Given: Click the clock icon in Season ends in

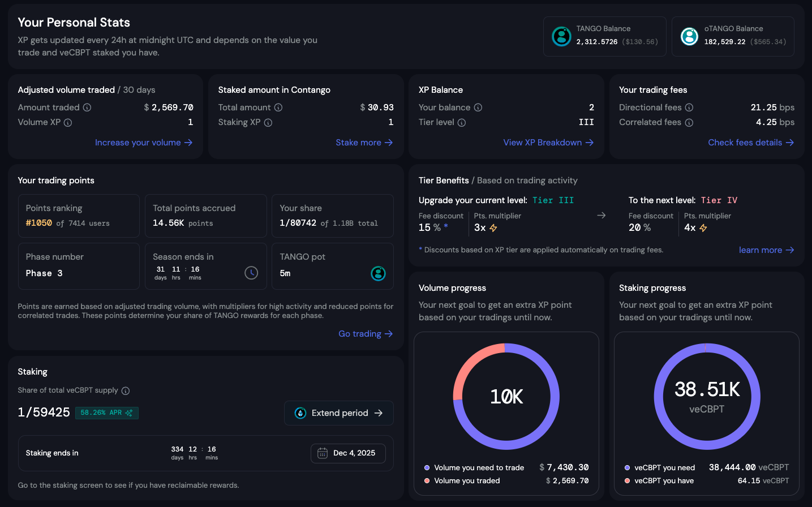Looking at the screenshot, I should (x=251, y=273).
